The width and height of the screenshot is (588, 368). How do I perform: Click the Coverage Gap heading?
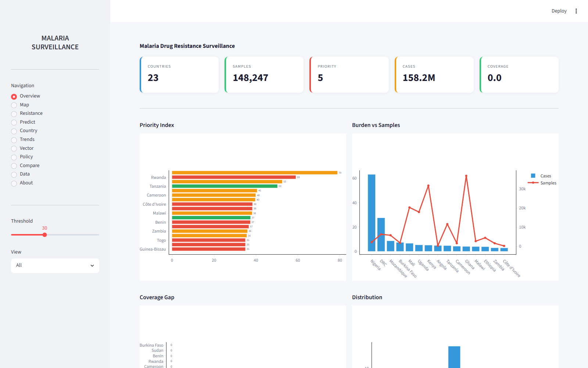click(x=157, y=297)
